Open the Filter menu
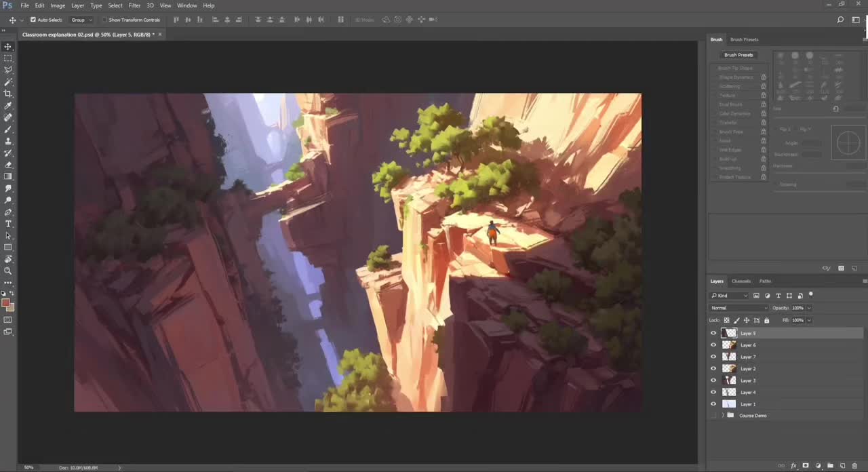This screenshot has width=868, height=472. pos(134,5)
